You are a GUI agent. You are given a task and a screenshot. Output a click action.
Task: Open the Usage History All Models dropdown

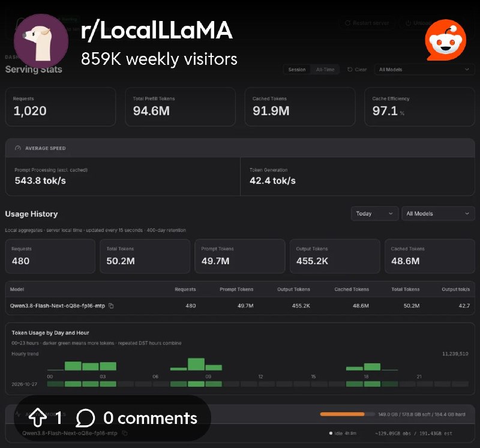pyautogui.click(x=438, y=214)
